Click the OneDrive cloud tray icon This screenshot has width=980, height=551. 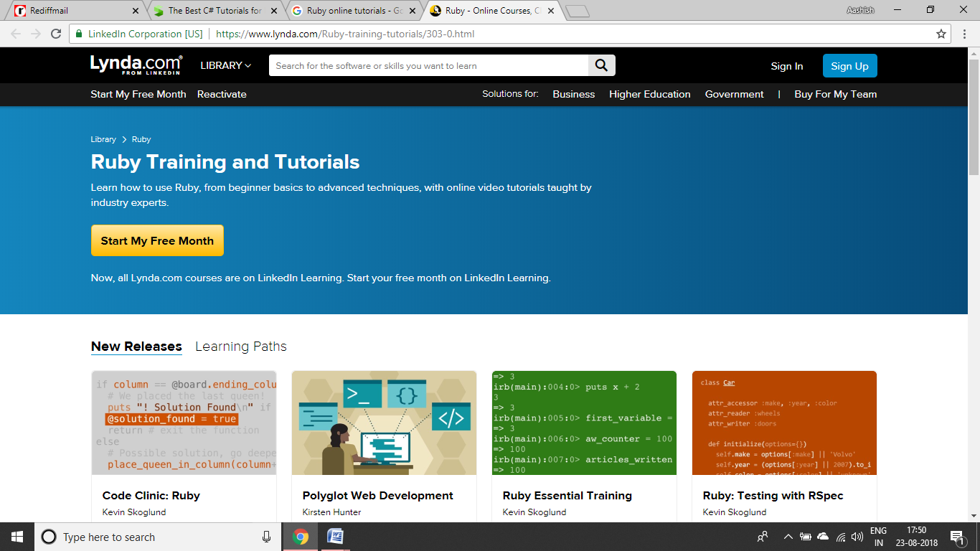822,537
